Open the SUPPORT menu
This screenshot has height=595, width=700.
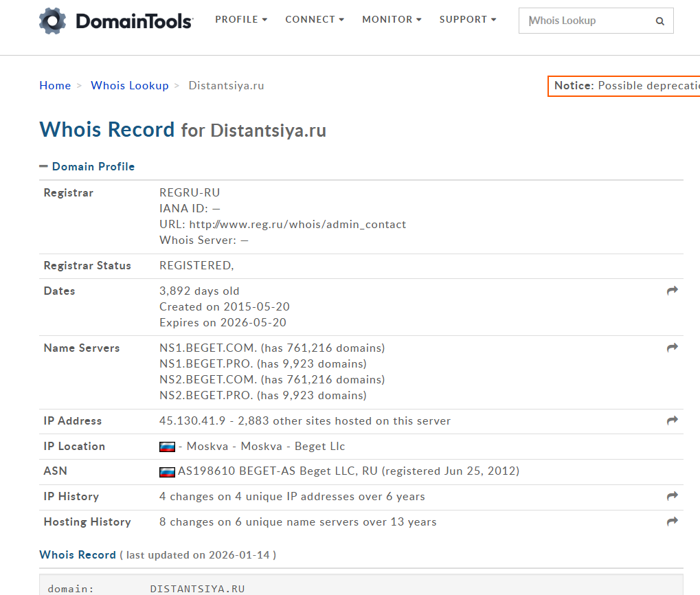[467, 20]
